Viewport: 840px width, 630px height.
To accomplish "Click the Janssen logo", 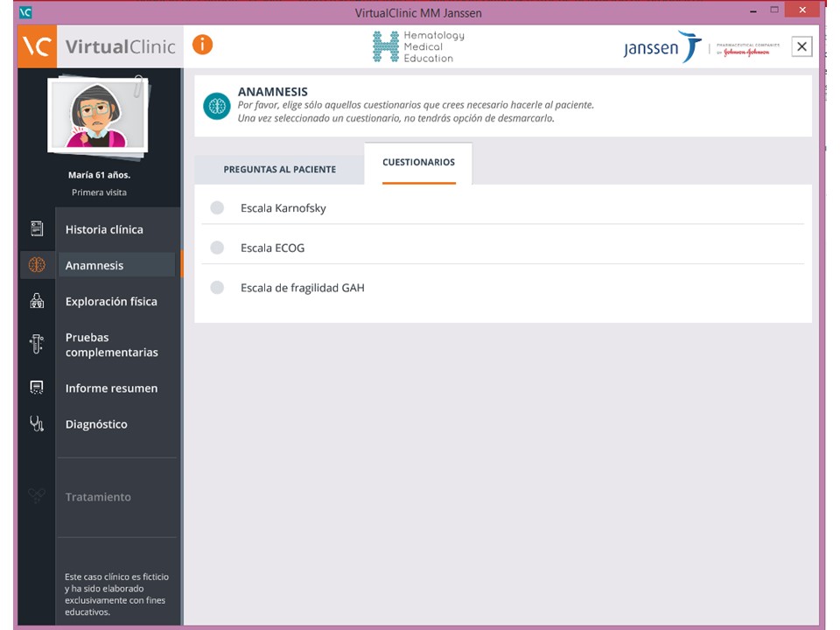I will 662,47.
